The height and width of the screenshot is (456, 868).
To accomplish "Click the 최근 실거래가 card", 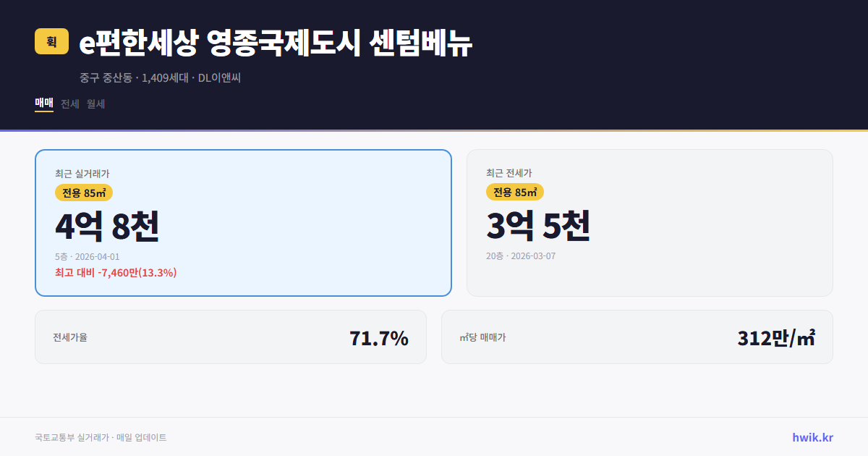I will pos(243,223).
